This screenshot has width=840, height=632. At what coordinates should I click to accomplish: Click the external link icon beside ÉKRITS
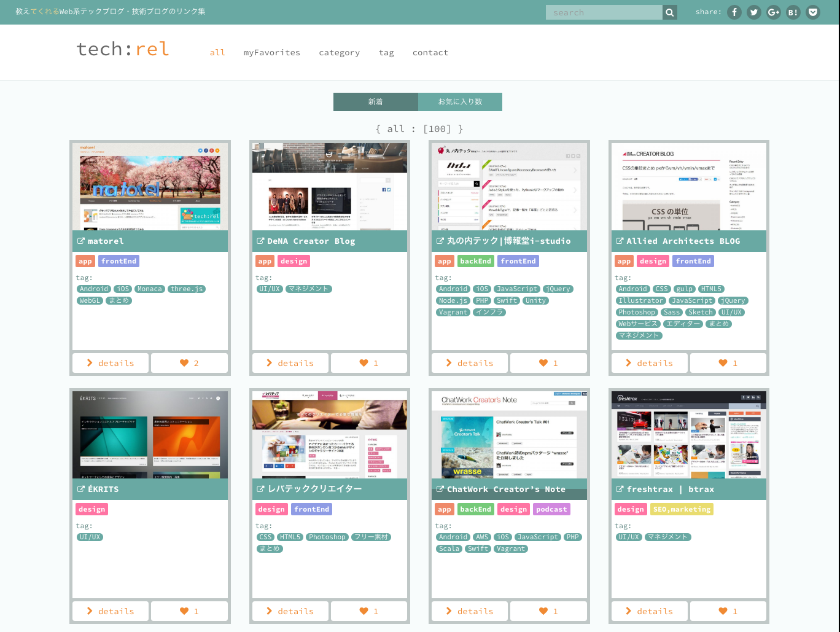click(x=80, y=490)
